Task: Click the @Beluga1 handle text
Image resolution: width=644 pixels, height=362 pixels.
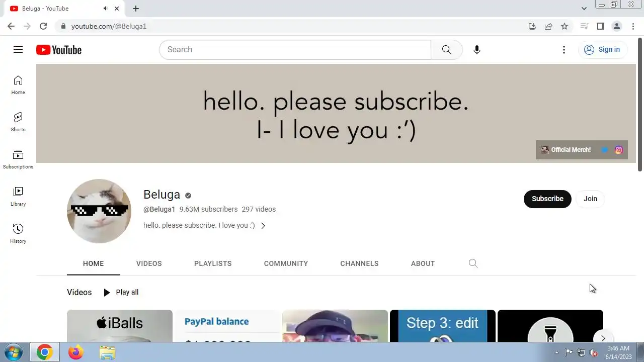Action: coord(159,209)
